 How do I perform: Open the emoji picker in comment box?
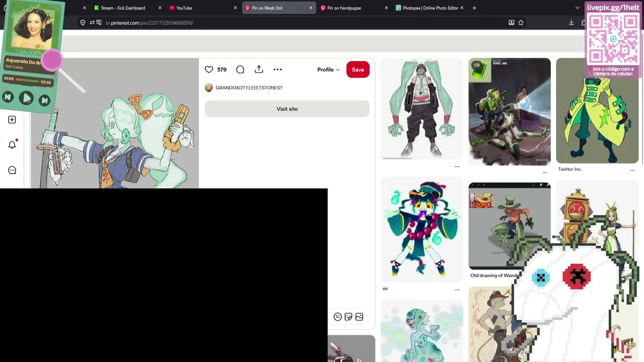338,317
